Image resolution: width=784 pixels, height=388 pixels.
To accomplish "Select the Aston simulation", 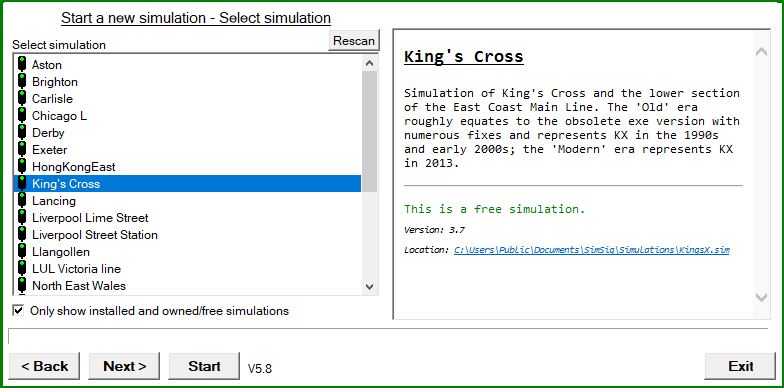I will point(188,64).
